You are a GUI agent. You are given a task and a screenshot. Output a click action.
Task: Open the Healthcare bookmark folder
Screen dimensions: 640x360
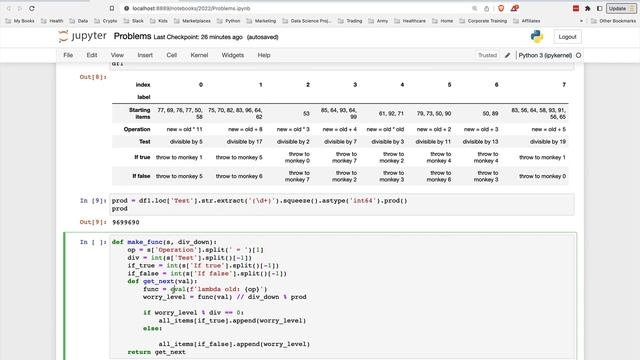click(x=410, y=21)
